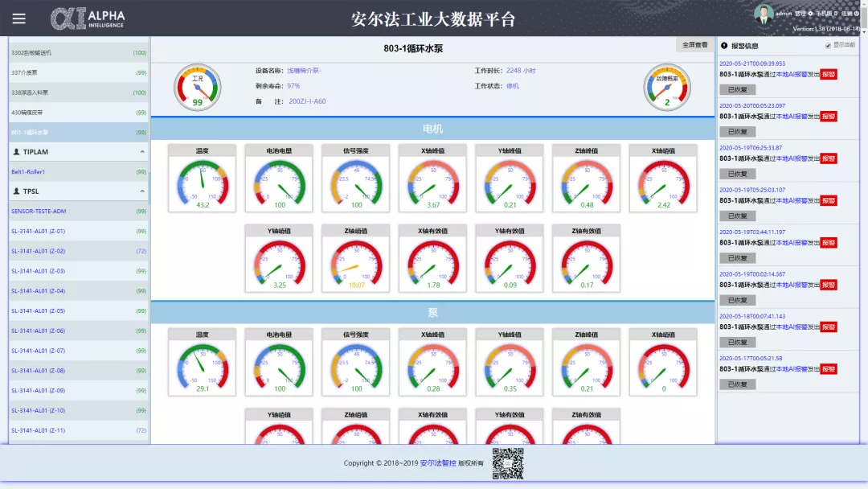Click the first 已恢复 button
The image size is (868, 489).
click(737, 89)
